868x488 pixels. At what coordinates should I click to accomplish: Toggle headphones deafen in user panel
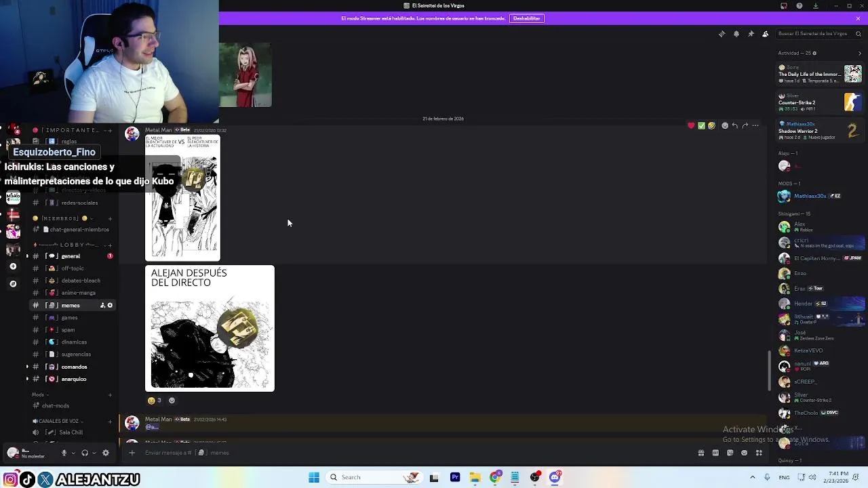pyautogui.click(x=85, y=453)
